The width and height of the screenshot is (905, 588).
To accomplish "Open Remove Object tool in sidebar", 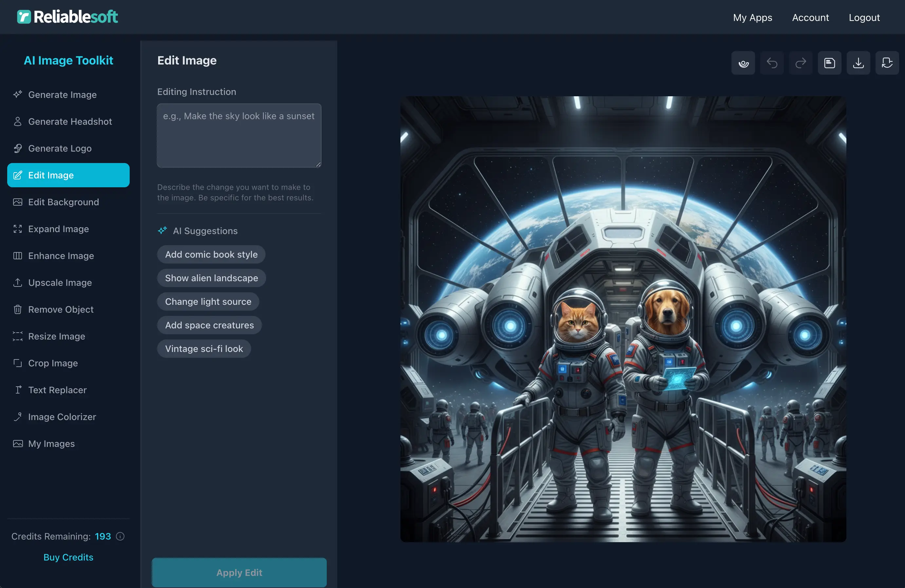I will (x=61, y=309).
